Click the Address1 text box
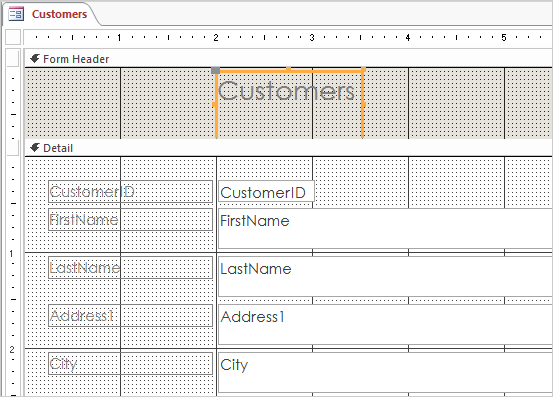553x397 pixels. (385, 324)
